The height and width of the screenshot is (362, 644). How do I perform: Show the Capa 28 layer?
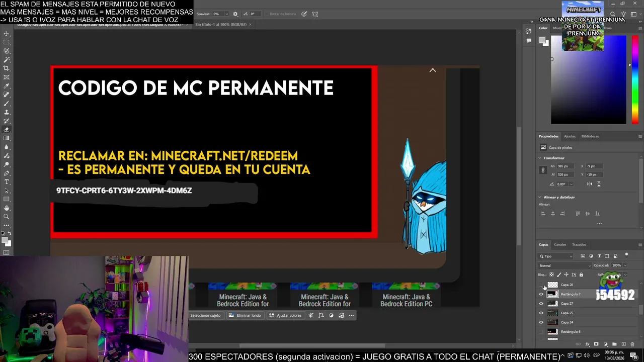click(541, 285)
